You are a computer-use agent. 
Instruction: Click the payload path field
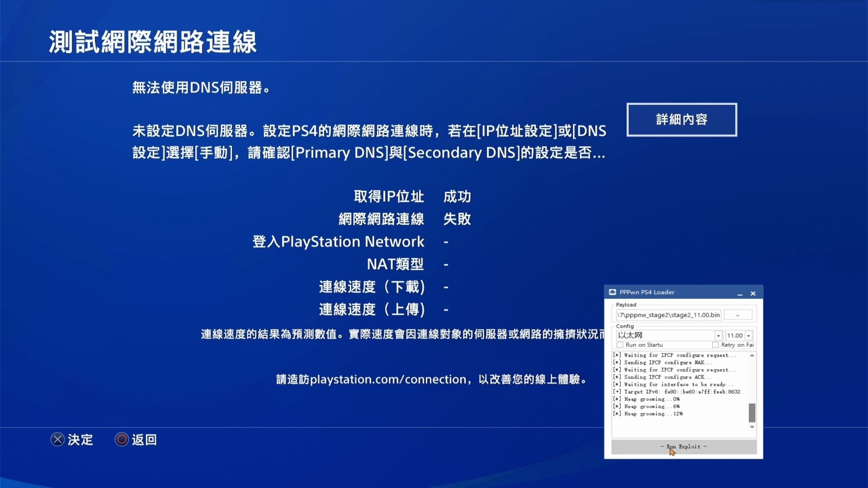pyautogui.click(x=669, y=315)
